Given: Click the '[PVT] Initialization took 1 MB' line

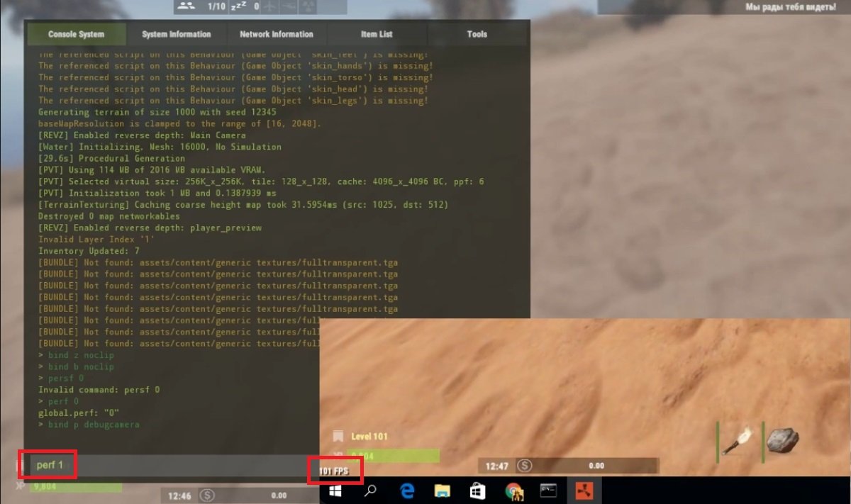Looking at the screenshot, I should coord(157,193).
